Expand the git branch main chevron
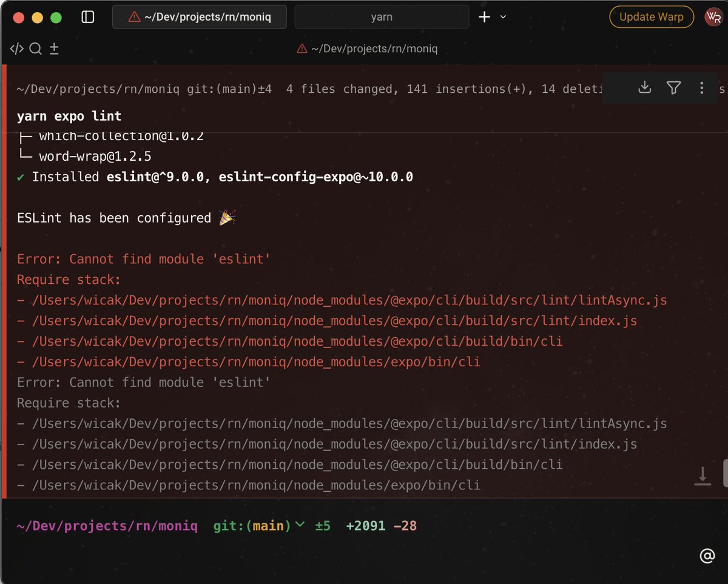This screenshot has width=728, height=584. 300,525
